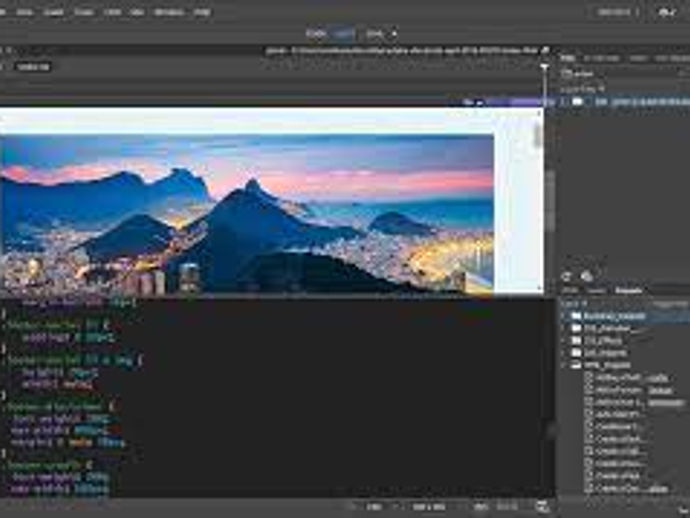Screen dimensions: 690x518
Task: Select the highlighted row in the upper right panel
Action: [625, 102]
